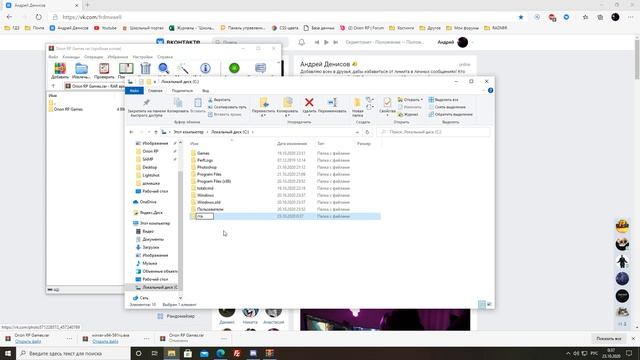The height and width of the screenshot is (360, 640).
Task: Click the Explorer Up directory arrow
Action: [156, 132]
